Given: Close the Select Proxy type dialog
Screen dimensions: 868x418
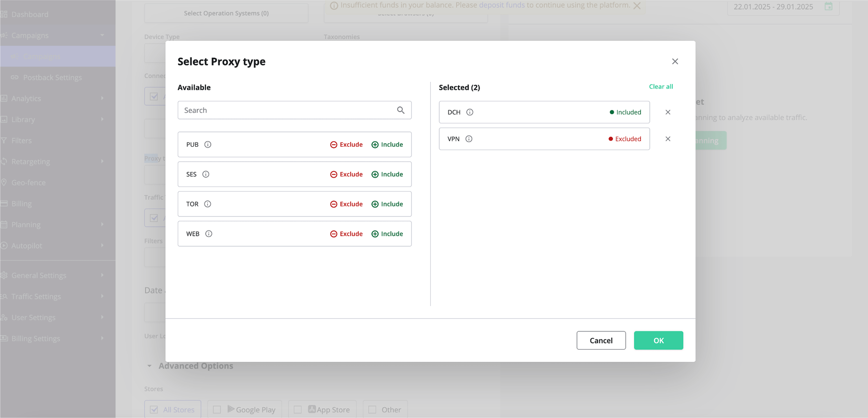Looking at the screenshot, I should 675,61.
